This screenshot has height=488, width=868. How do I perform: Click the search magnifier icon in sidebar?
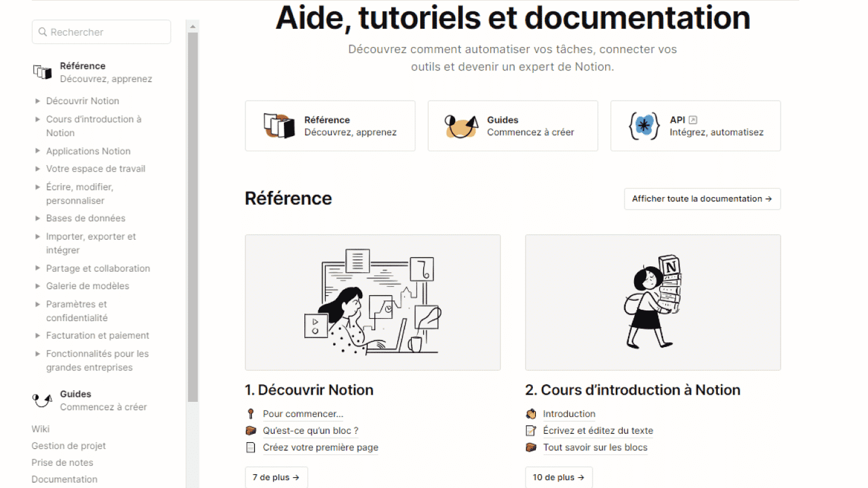click(x=42, y=32)
